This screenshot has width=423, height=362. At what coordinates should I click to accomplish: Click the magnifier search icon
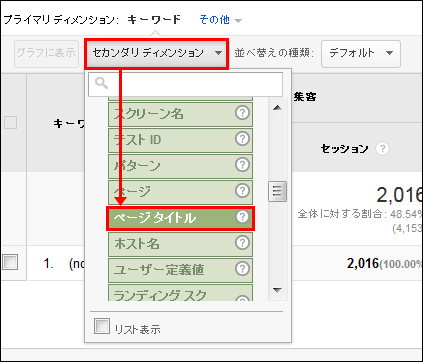coord(101,83)
